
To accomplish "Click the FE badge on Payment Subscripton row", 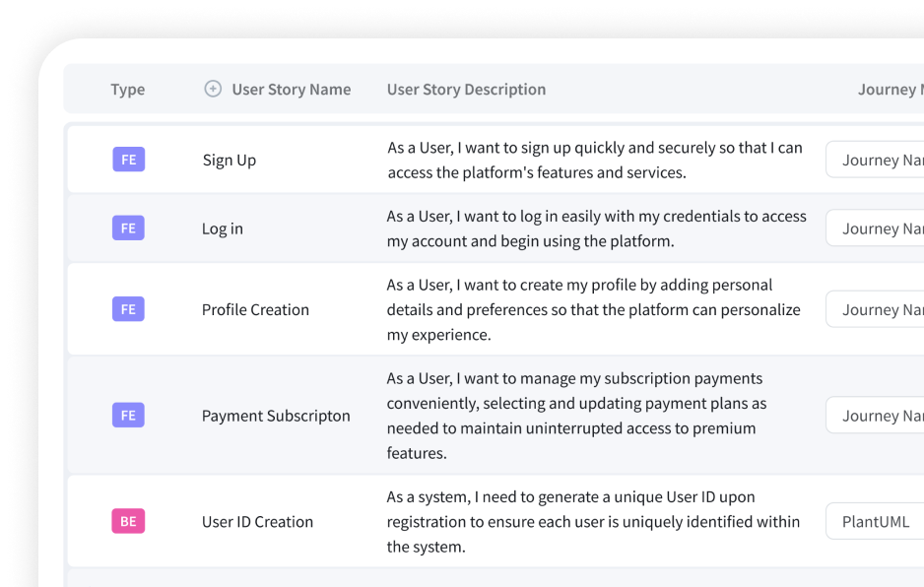I will click(x=128, y=415).
